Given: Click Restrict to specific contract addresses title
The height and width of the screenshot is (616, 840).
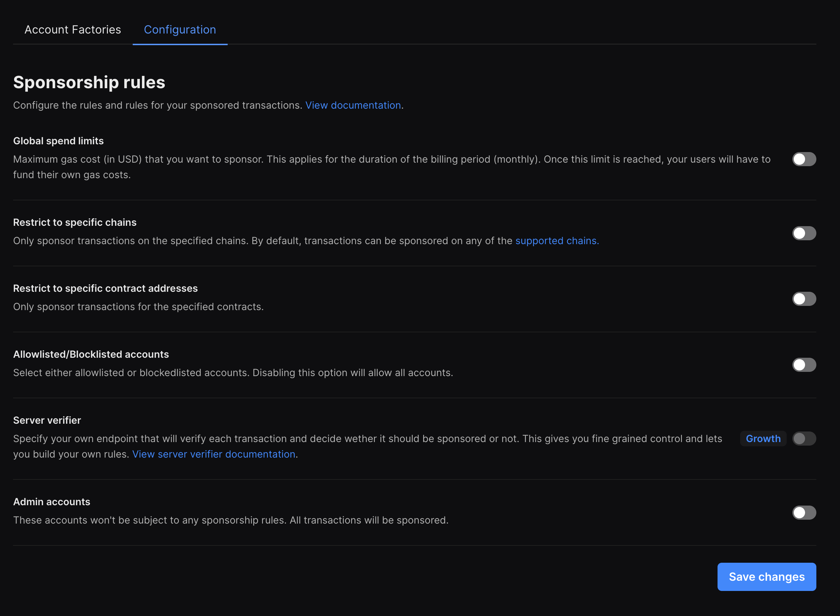Looking at the screenshot, I should pyautogui.click(x=106, y=289).
